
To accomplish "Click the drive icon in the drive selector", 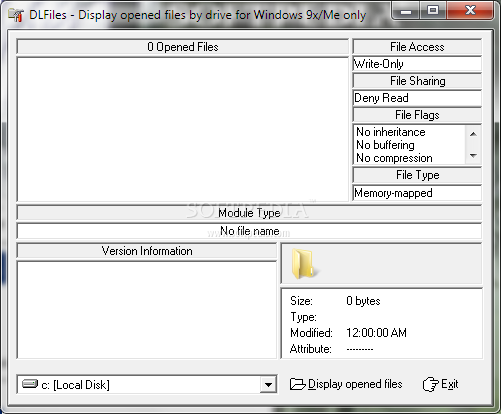I will (30, 384).
